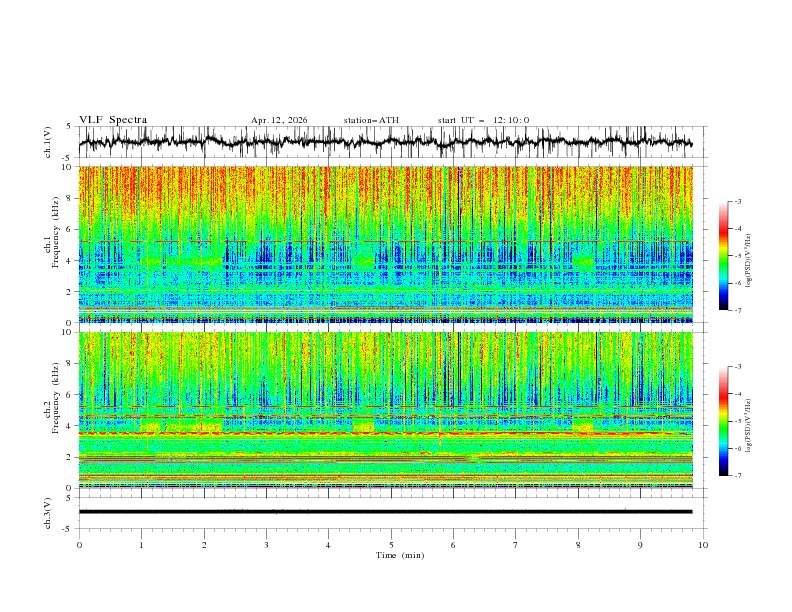
Task: Click time axis tick label '10'
Action: point(703,545)
